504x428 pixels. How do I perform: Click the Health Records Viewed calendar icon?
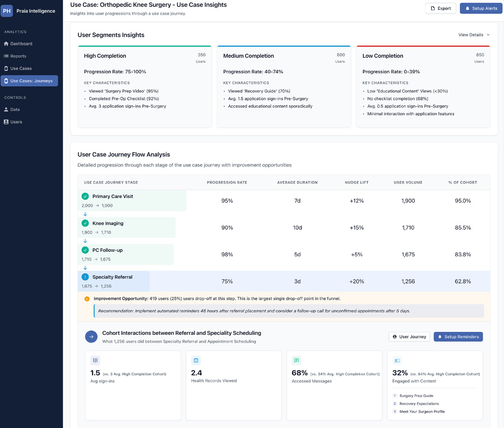[196, 360]
